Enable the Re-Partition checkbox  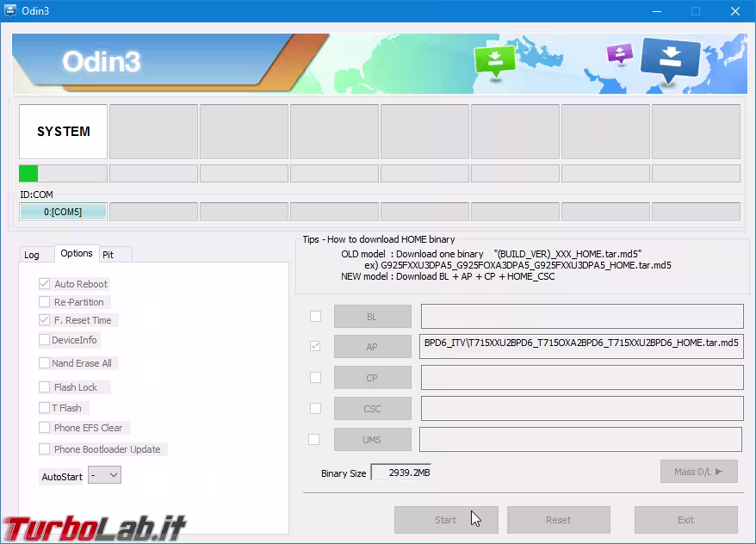coord(45,302)
